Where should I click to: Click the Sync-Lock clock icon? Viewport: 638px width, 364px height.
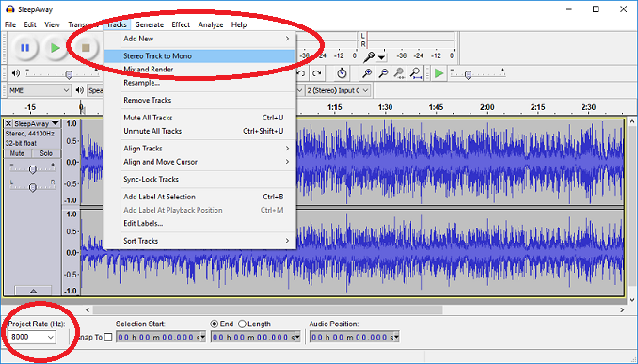point(342,73)
